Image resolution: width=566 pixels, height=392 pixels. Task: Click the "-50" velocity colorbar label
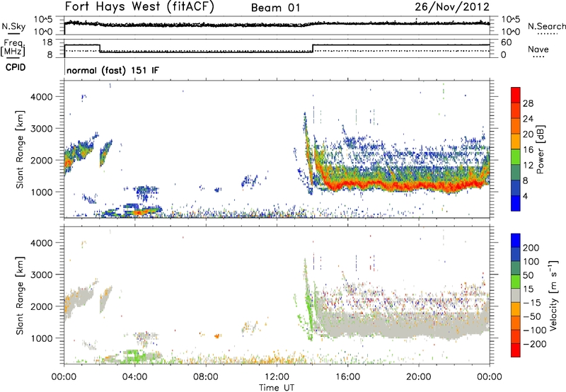click(x=532, y=316)
